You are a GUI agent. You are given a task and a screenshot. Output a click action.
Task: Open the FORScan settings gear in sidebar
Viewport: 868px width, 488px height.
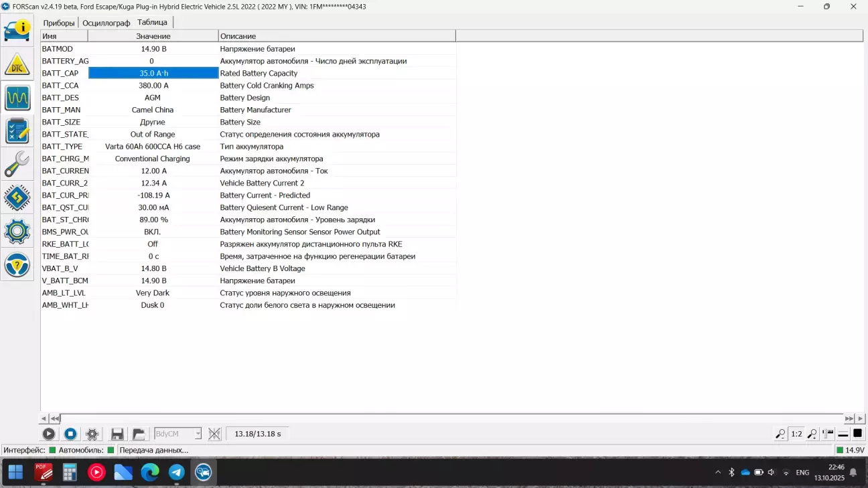coord(17,232)
